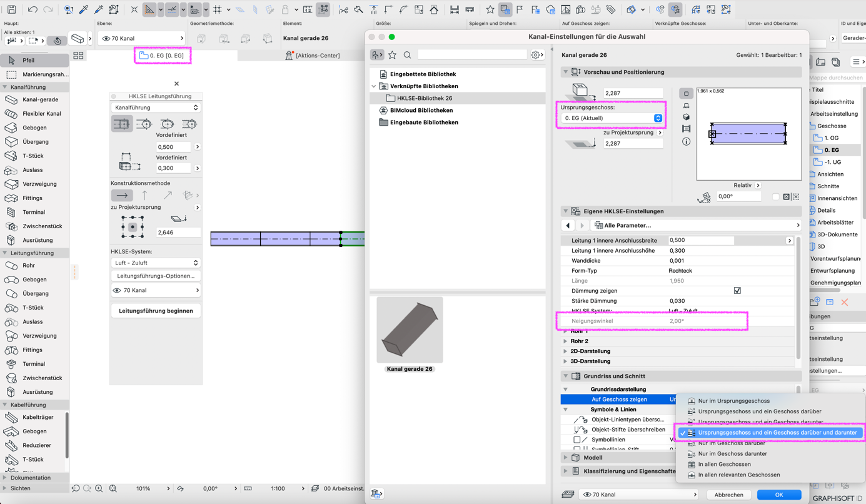Choose T-Stück under Kanalführung
The width and height of the screenshot is (866, 504).
pyautogui.click(x=34, y=156)
